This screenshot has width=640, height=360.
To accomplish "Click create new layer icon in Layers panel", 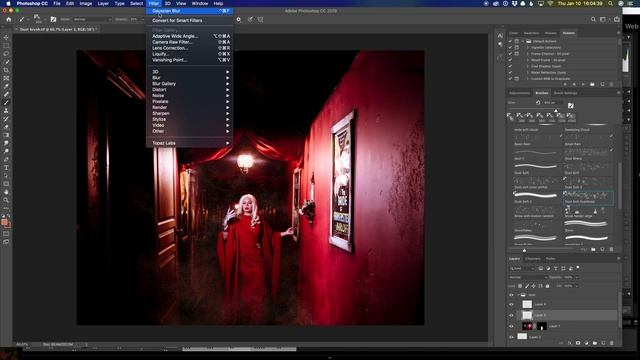I will tap(603, 343).
